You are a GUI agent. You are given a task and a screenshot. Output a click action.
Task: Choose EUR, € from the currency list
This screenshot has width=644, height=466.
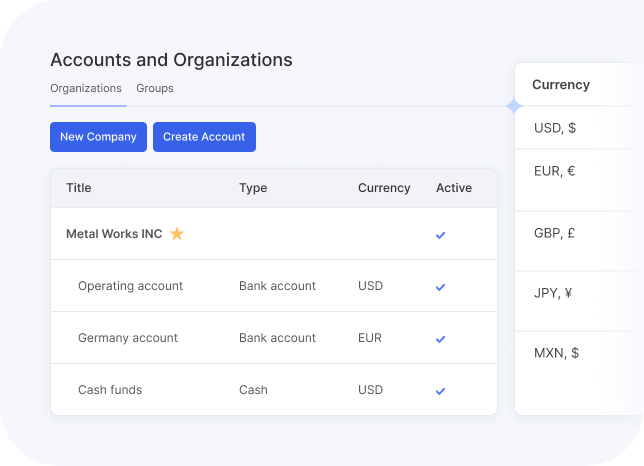(555, 171)
